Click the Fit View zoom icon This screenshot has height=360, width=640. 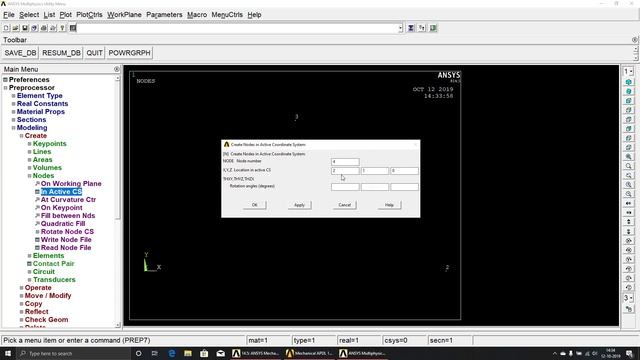[x=629, y=157]
